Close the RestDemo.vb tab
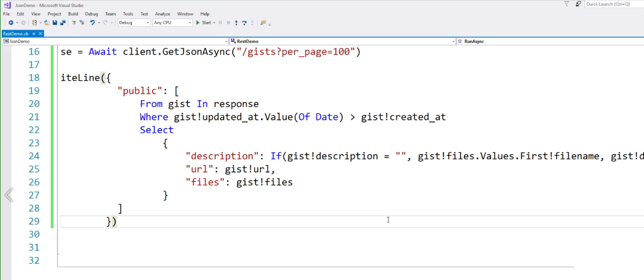The width and height of the screenshot is (644, 280). pos(39,34)
